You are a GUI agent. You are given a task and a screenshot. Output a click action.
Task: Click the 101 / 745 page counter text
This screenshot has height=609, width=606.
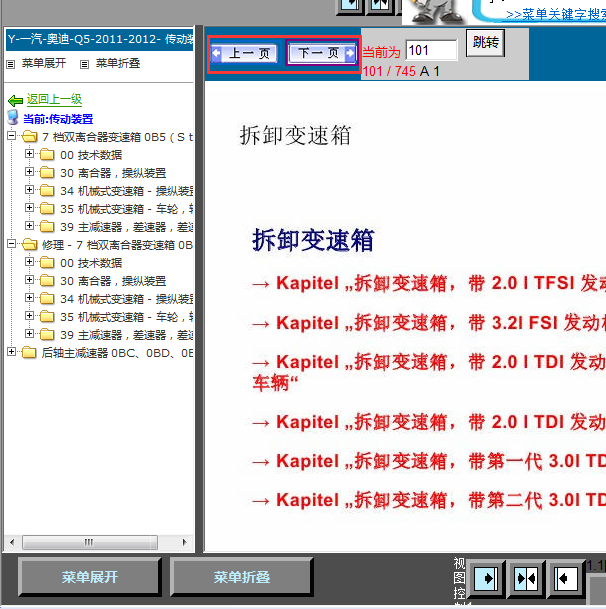(388, 71)
